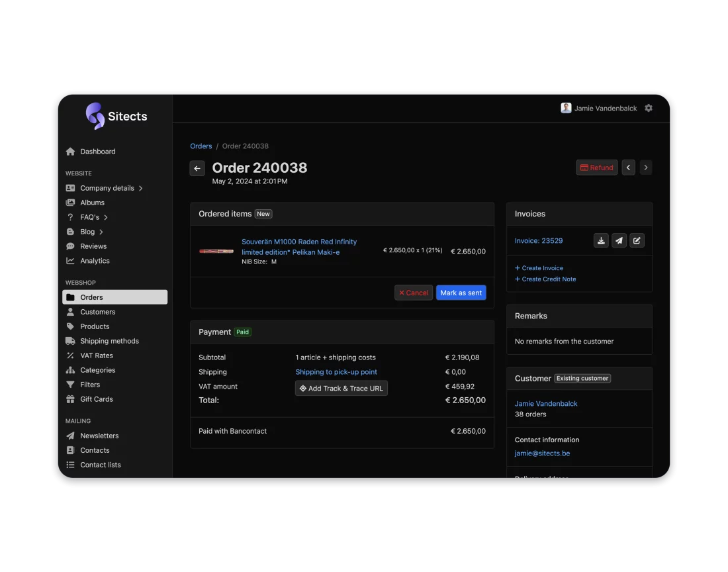Viewport: 728px width, 572px height.
Task: Open Customers in the sidebar
Action: [97, 312]
